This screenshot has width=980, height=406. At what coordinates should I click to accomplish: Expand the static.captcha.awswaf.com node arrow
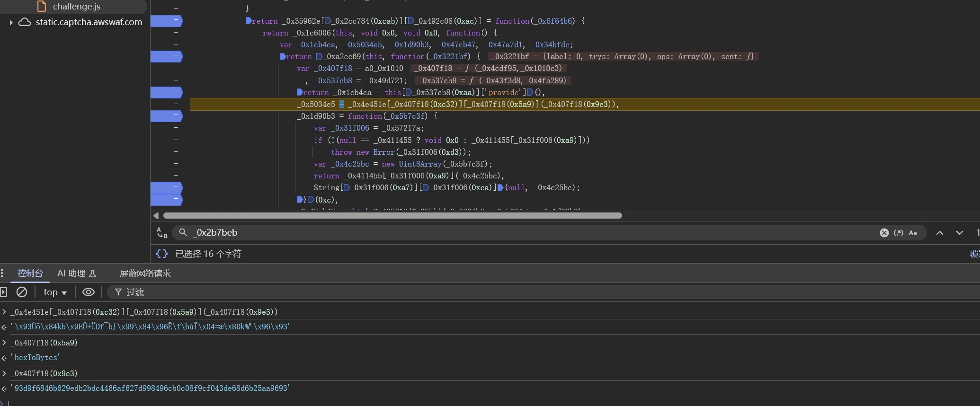[x=11, y=22]
